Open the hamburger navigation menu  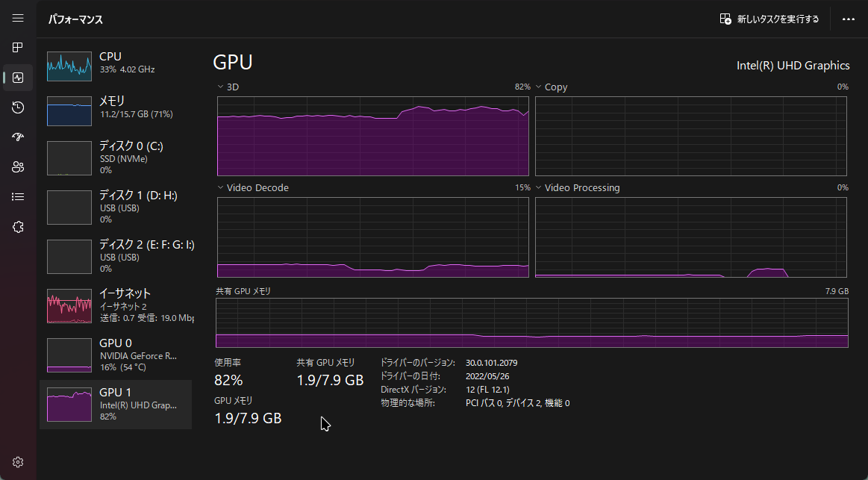coord(18,18)
